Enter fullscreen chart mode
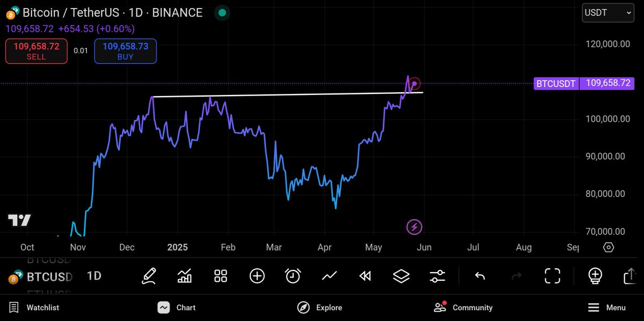The image size is (644, 321). [552, 276]
